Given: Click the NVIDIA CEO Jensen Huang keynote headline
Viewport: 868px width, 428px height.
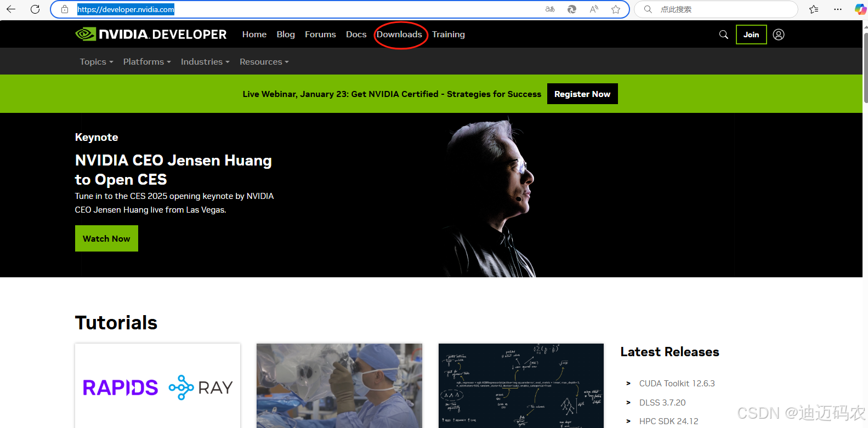Looking at the screenshot, I should click(173, 170).
